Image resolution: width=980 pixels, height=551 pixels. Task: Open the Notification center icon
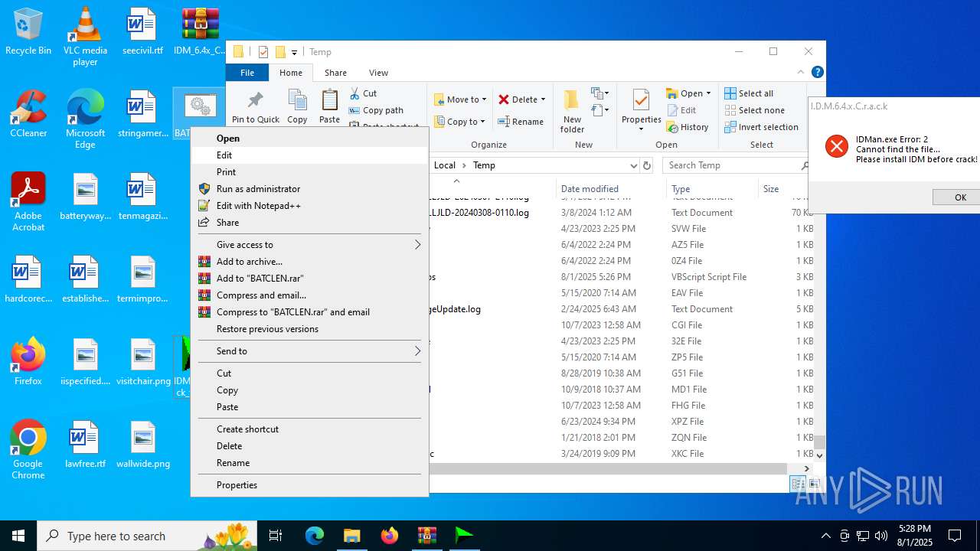tap(955, 536)
